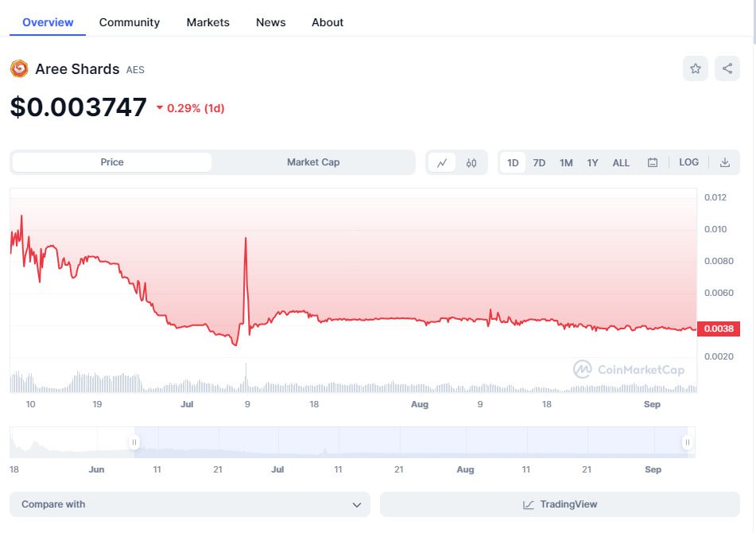The height and width of the screenshot is (533, 756).
Task: Click the share icon button
Action: click(727, 69)
